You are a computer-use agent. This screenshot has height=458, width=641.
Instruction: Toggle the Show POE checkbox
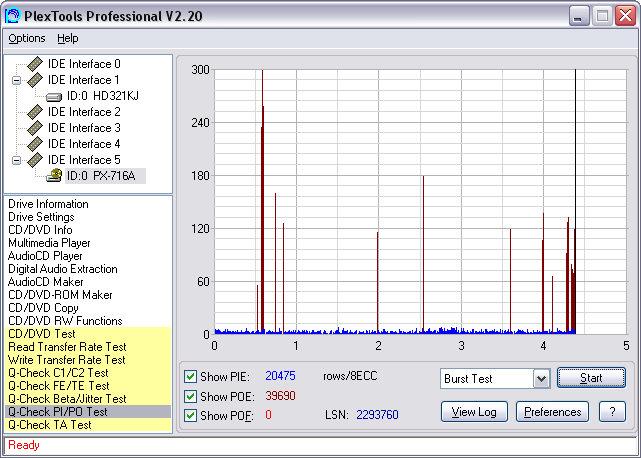[x=190, y=396]
